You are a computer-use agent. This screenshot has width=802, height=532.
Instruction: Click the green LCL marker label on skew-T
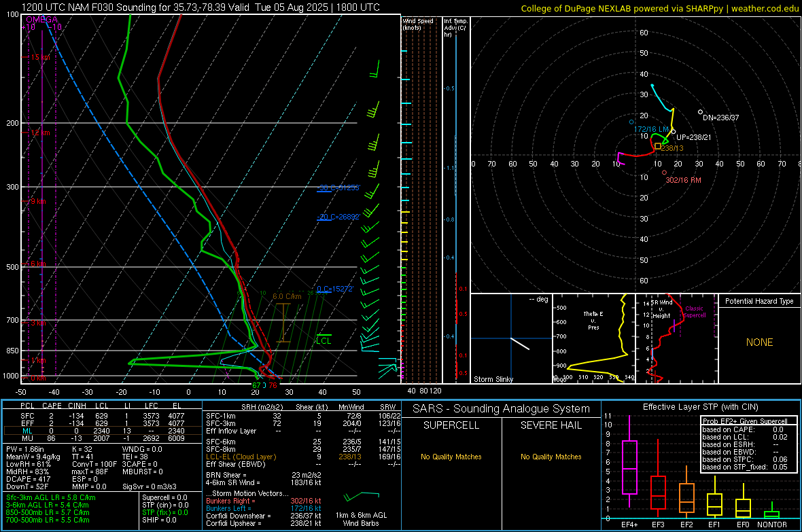tap(324, 340)
